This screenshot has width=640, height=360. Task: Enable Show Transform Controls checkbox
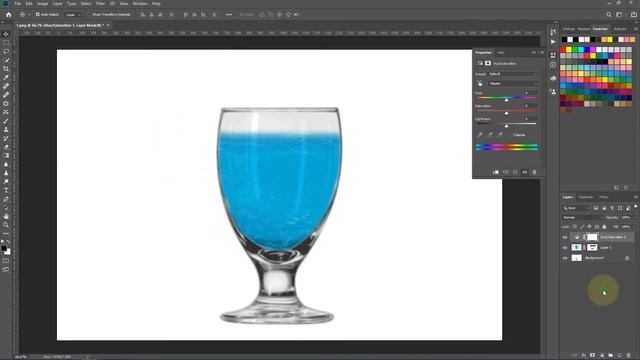pos(89,15)
